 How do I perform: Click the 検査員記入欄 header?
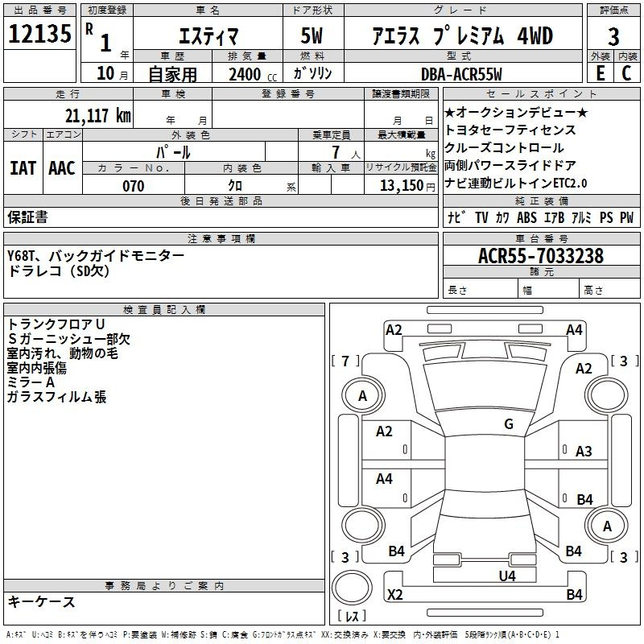click(x=164, y=310)
